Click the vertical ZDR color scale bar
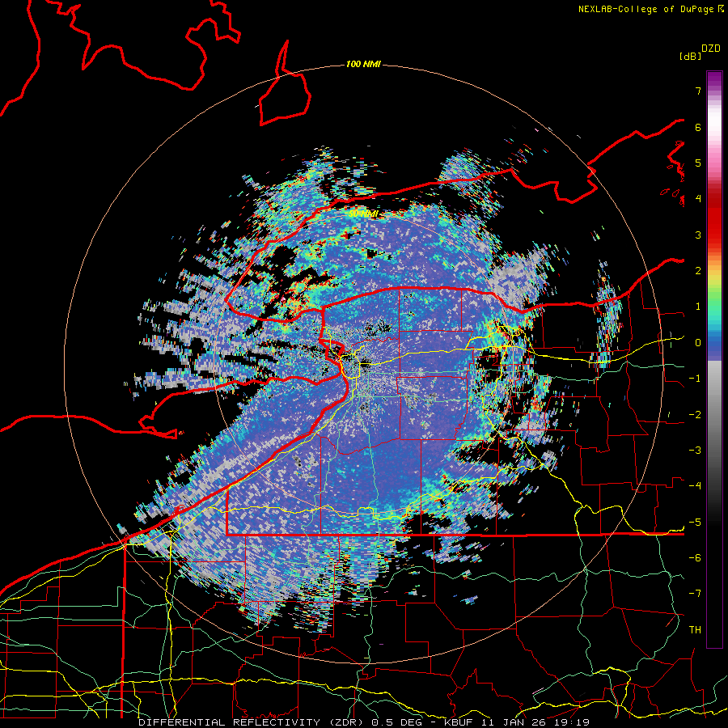This screenshot has width=728, height=728. [x=714, y=359]
